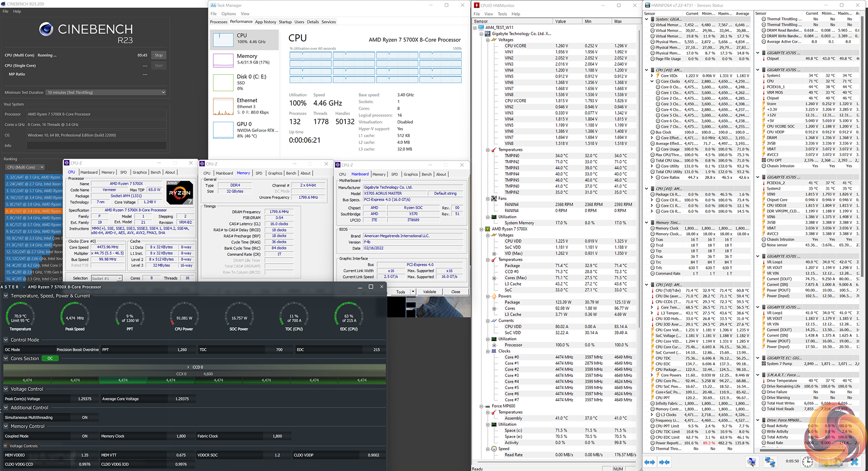868x471 pixels.
Task: Select Ethernet graph in Task Manager sidebar
Action: 223,107
